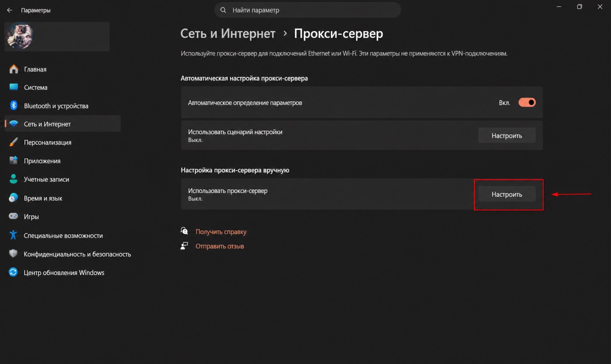Click the search magnifier icon
The height and width of the screenshot is (364, 611).
(223, 10)
